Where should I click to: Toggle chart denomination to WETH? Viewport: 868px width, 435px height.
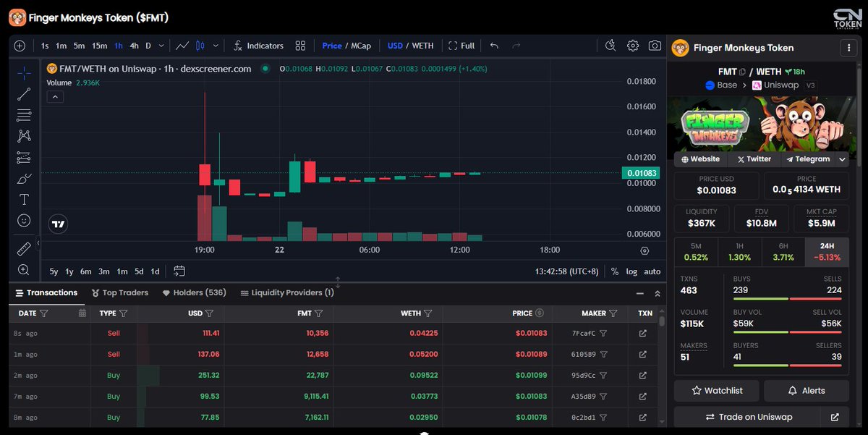(x=422, y=46)
